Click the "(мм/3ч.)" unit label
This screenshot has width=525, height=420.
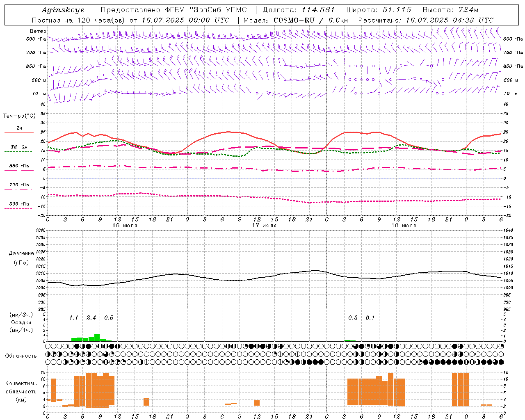click(21, 315)
